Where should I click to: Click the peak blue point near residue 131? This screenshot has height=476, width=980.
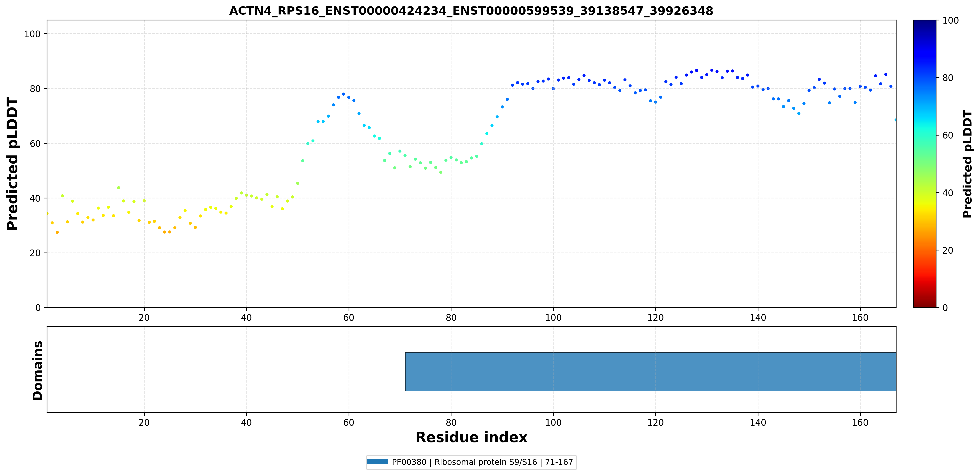[712, 70]
